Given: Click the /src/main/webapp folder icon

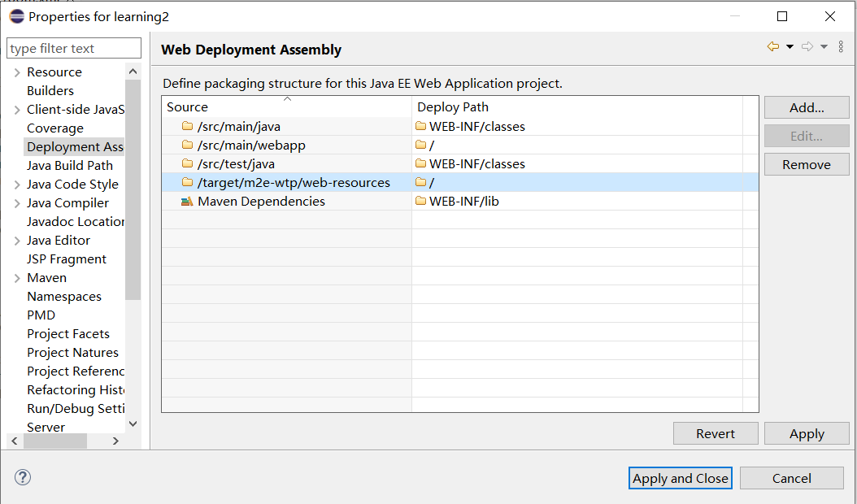Looking at the screenshot, I should [x=187, y=146].
